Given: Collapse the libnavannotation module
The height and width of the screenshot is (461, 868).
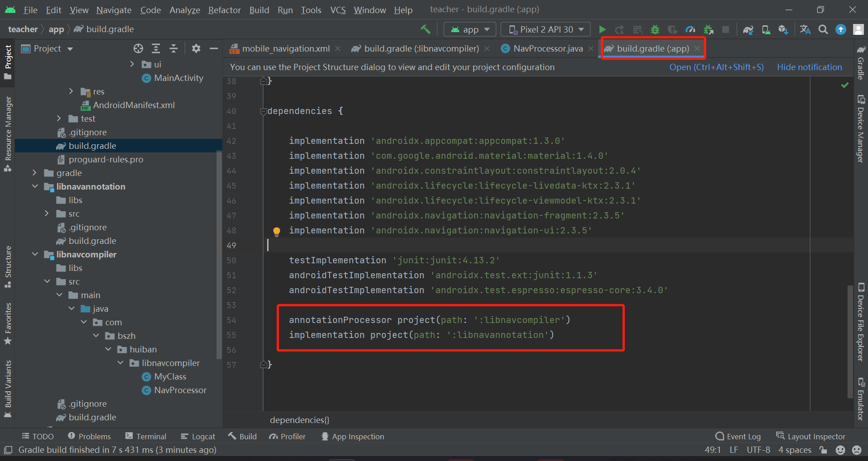Looking at the screenshot, I should [x=34, y=186].
